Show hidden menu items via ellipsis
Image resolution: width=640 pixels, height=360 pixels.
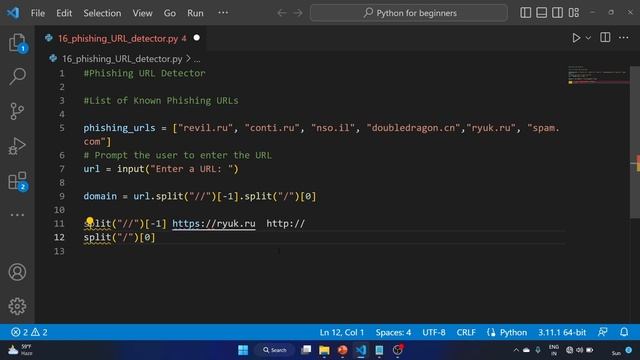[x=223, y=13]
